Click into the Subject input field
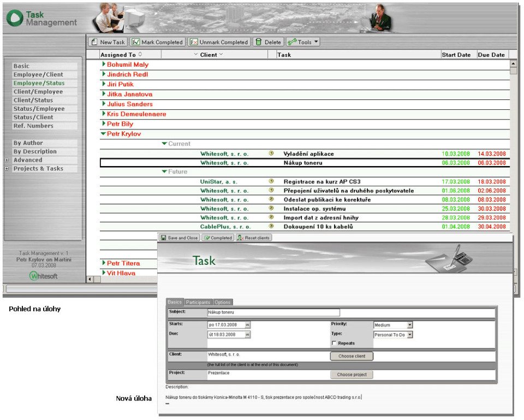524x420 pixels. click(273, 313)
